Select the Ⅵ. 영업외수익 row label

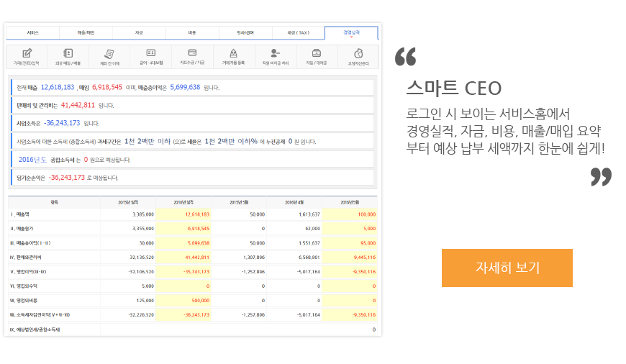[24, 286]
